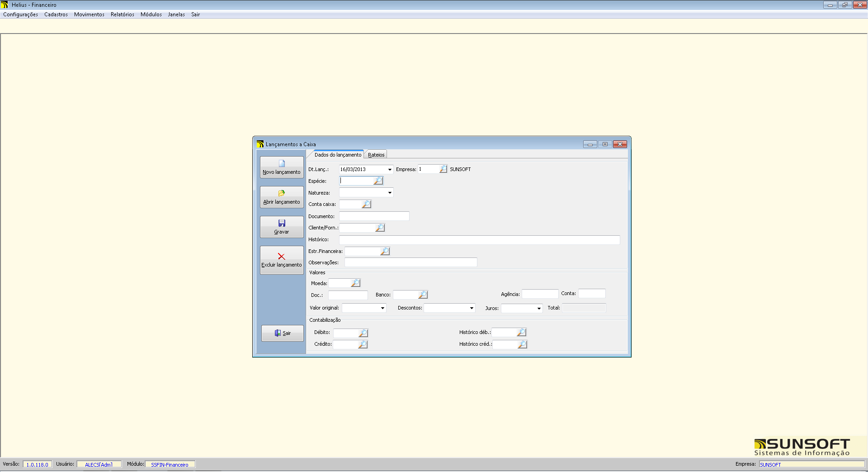Open the Crédito account lookup icon
The image size is (868, 472).
click(x=363, y=345)
